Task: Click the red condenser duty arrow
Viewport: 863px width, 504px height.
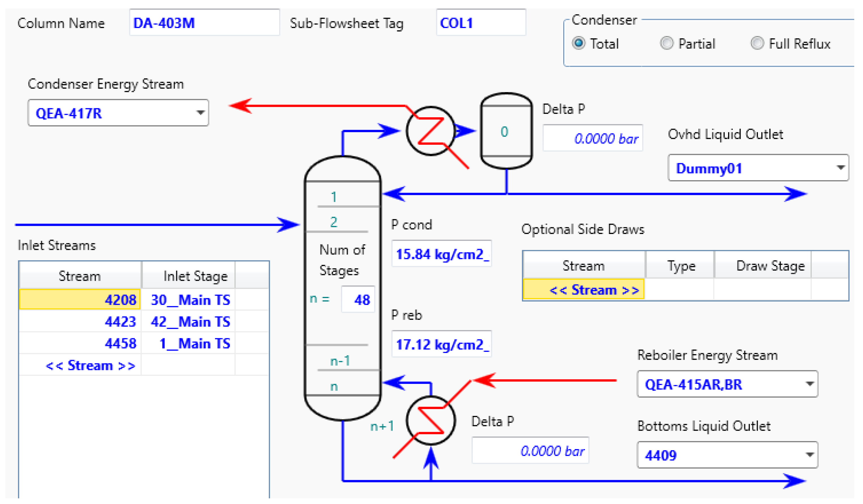Action: [x=308, y=106]
